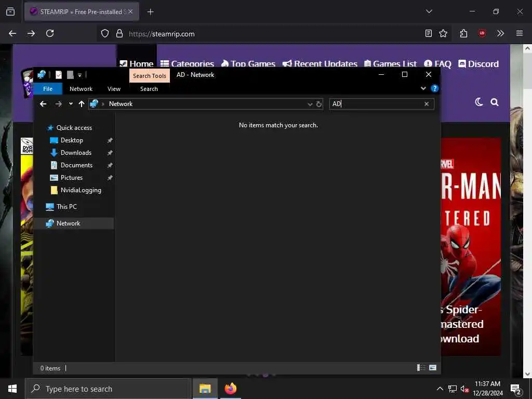Reload the steamrip page in Firefox
Viewport: 532px width, 399px height.
click(x=50, y=33)
